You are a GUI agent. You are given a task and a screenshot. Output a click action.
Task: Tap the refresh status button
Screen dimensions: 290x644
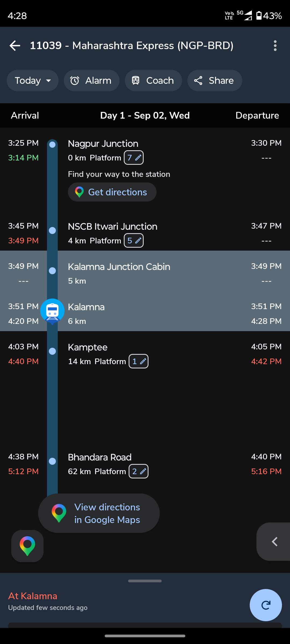(266, 605)
